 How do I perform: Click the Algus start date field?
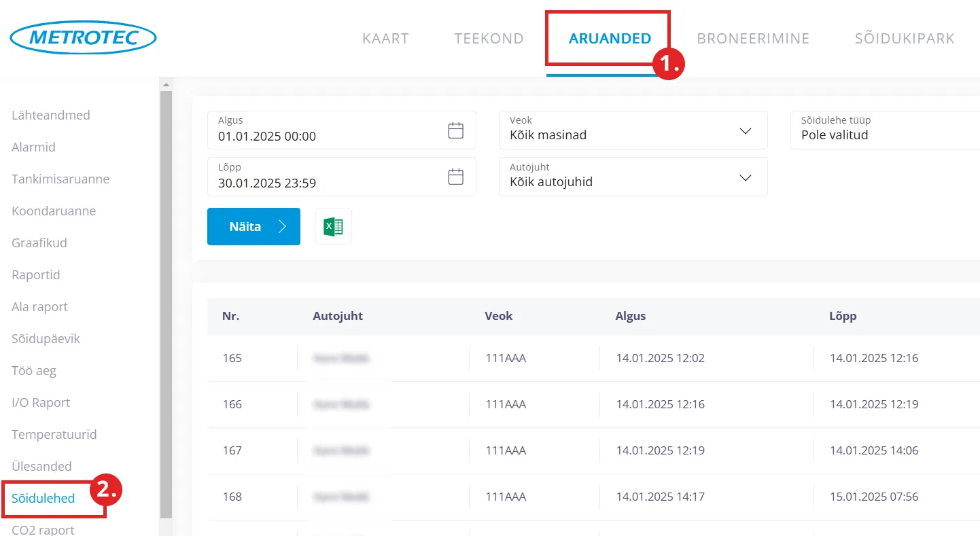pos(326,130)
